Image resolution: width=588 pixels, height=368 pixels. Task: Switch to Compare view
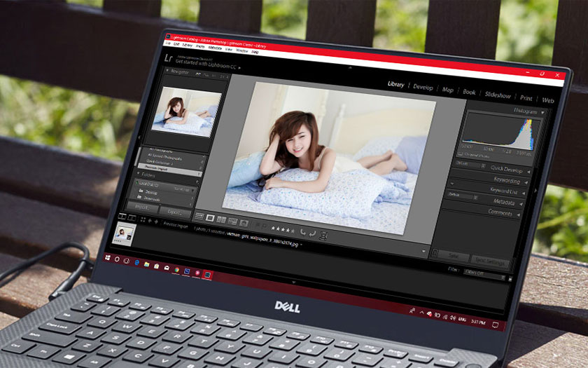(221, 219)
